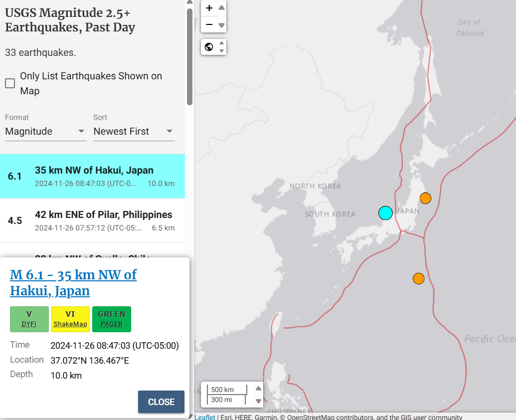This screenshot has width=516, height=420.
Task: Select the 6.1 Hakui, Japan earthquake row
Action: pos(92,176)
